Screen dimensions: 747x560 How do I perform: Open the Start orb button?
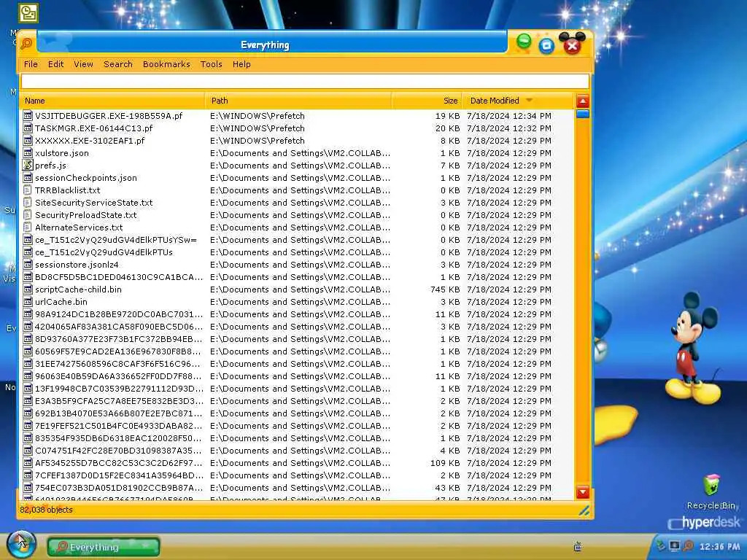(21, 543)
